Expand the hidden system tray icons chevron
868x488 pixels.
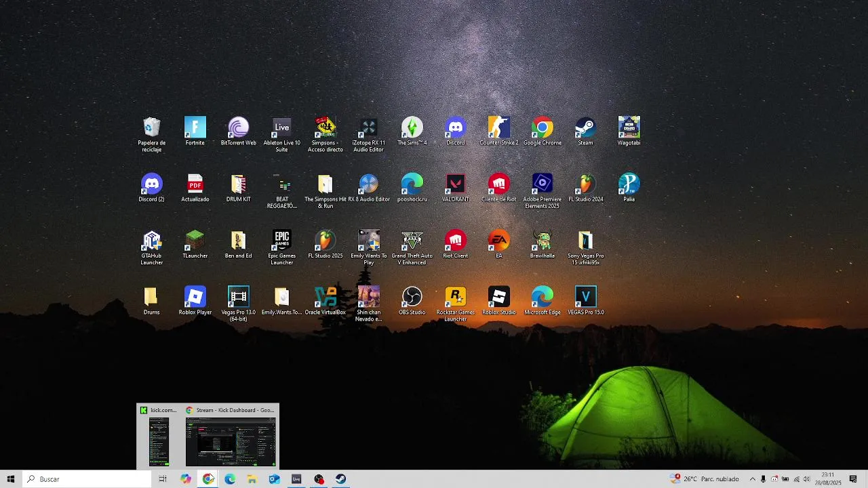tap(752, 479)
